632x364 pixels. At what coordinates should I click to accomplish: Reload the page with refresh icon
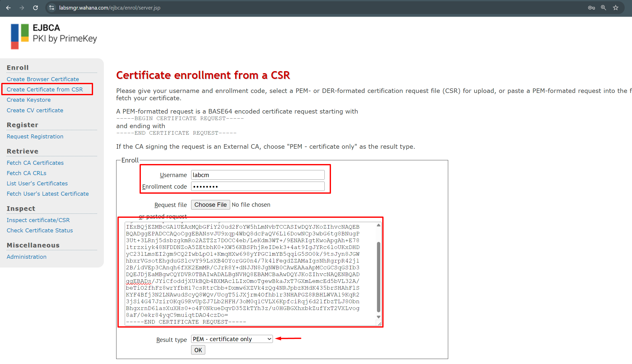(x=35, y=8)
